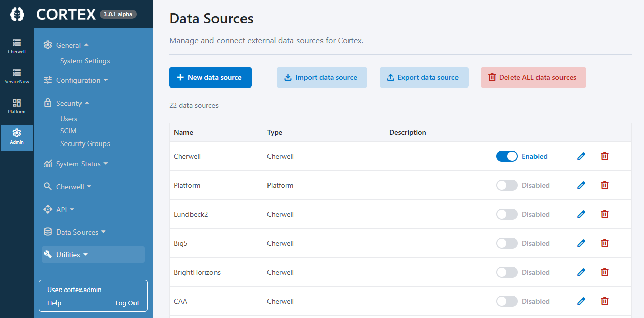Click Import data source button

point(322,77)
